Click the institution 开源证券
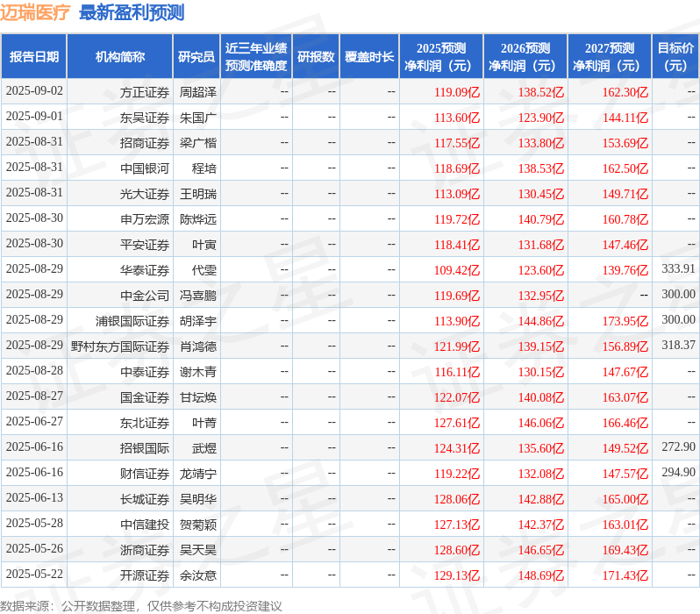 [x=145, y=576]
